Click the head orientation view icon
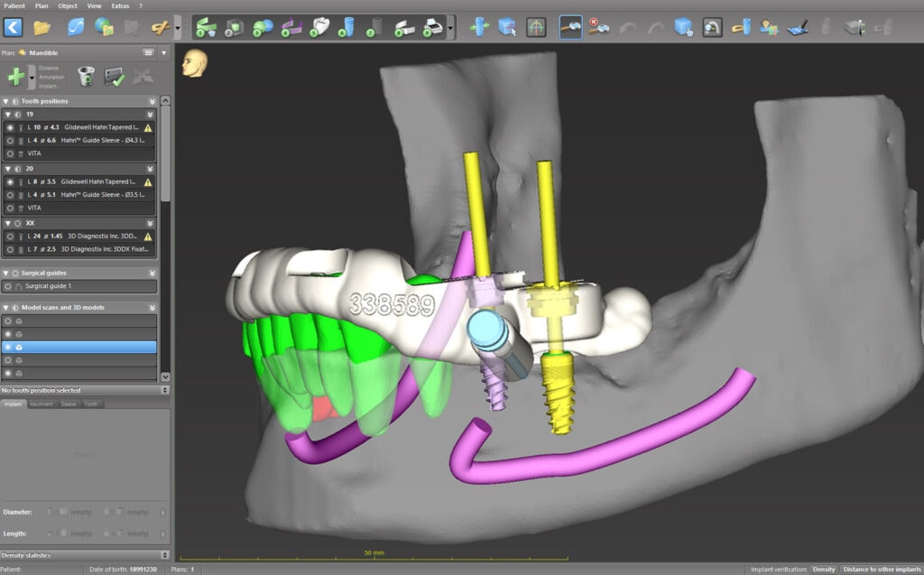 pyautogui.click(x=194, y=63)
